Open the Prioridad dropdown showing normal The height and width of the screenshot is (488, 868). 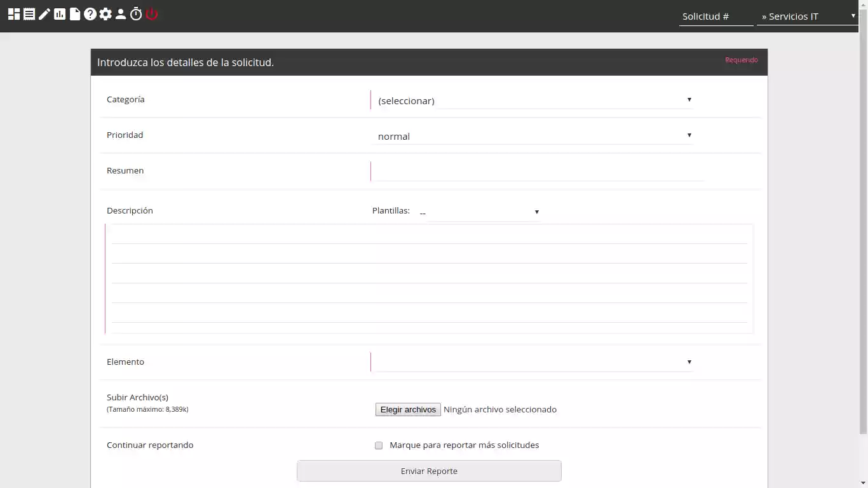click(532, 135)
